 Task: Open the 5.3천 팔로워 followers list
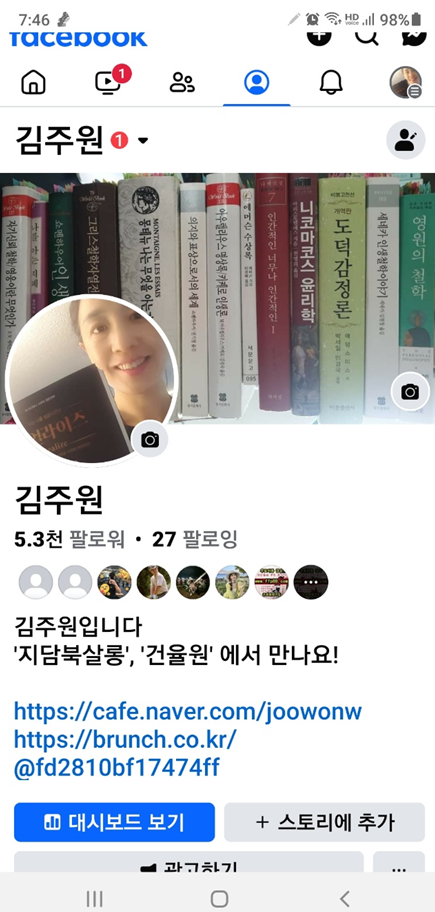(x=70, y=540)
